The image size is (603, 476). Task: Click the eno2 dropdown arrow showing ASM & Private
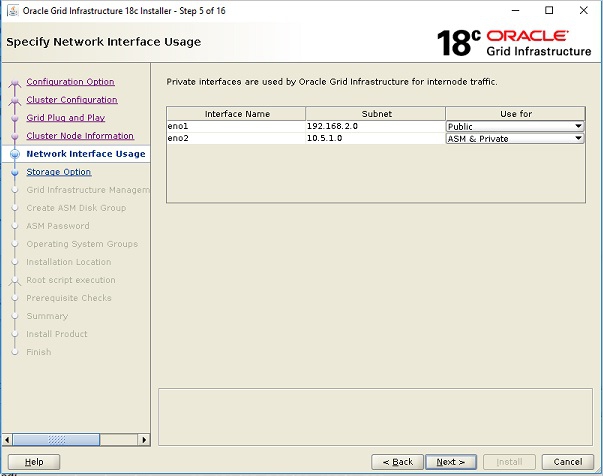pyautogui.click(x=578, y=138)
